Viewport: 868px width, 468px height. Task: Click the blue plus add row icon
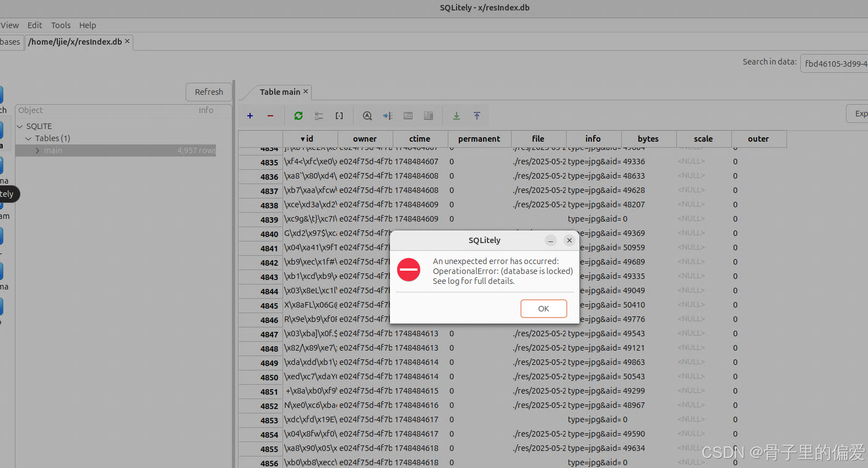(250, 116)
